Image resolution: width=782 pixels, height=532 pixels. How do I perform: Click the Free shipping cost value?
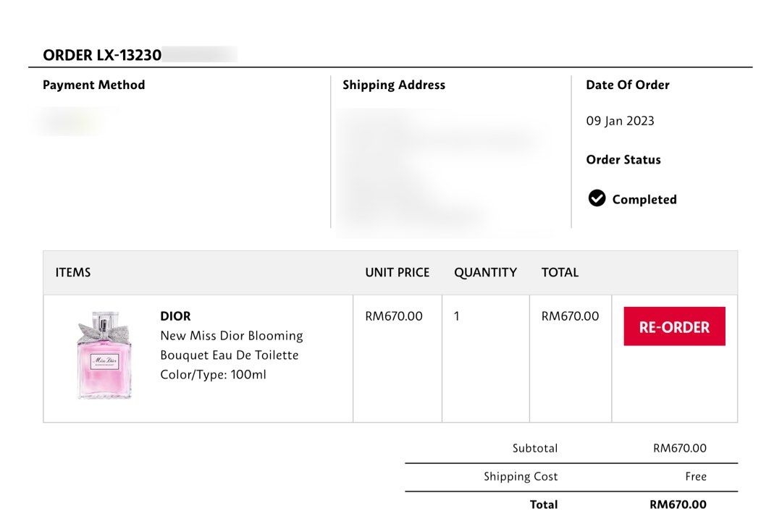tap(696, 476)
